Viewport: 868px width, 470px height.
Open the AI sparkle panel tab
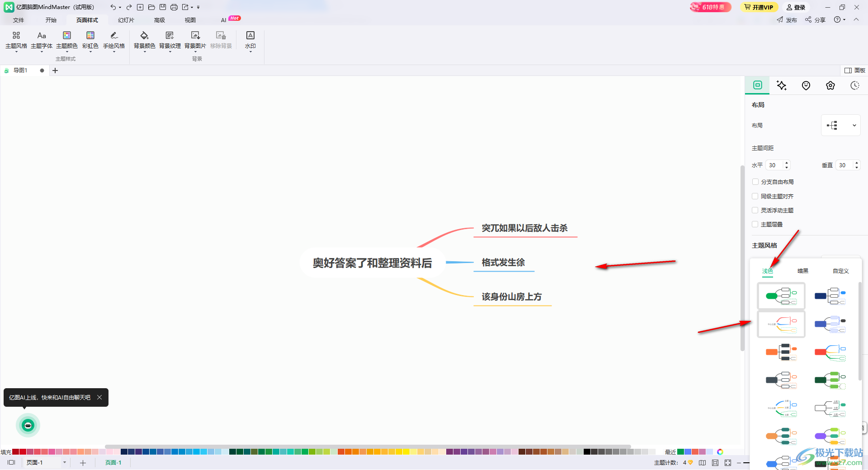coord(782,85)
